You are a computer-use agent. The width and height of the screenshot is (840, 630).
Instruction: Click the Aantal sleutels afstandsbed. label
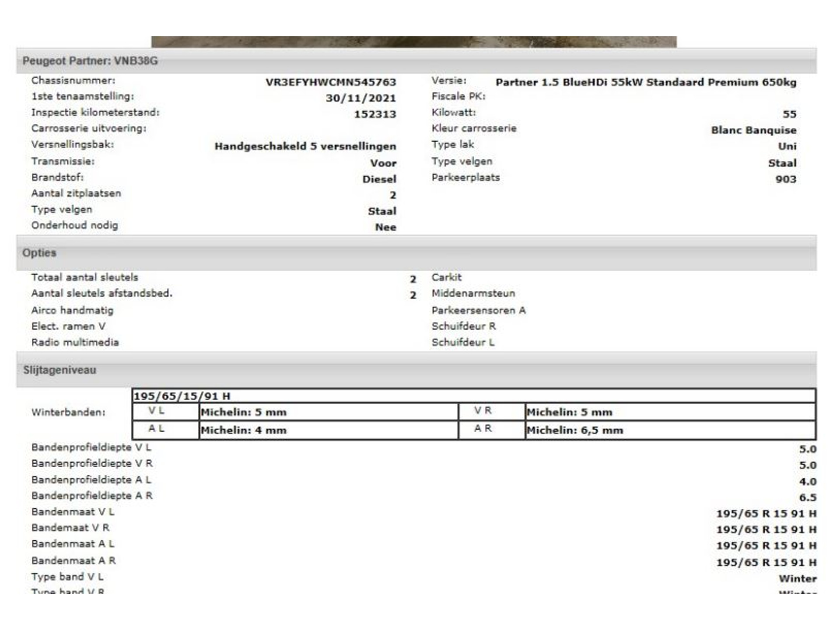[x=102, y=294]
